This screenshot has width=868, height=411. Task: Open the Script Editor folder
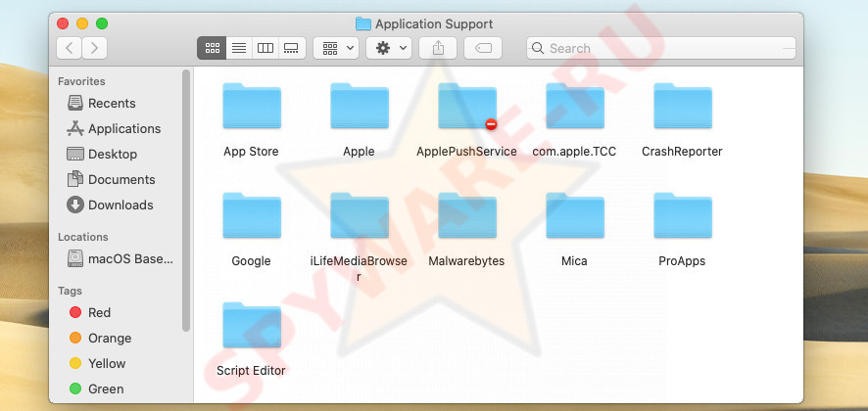tap(252, 325)
